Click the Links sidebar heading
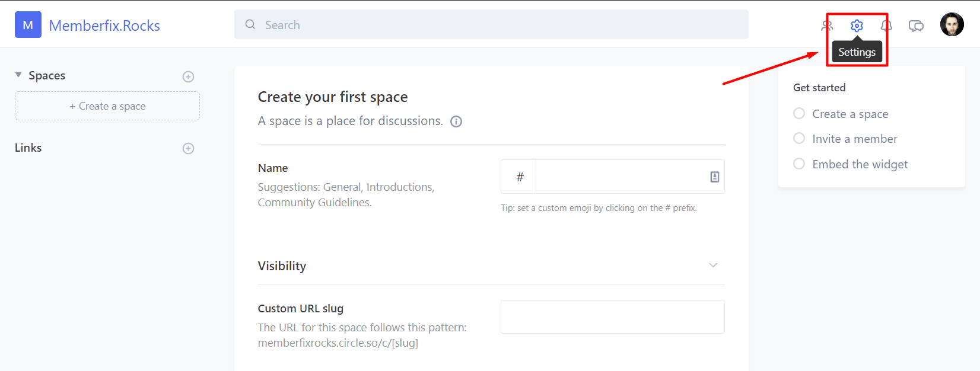The width and height of the screenshot is (980, 371). pyautogui.click(x=28, y=148)
